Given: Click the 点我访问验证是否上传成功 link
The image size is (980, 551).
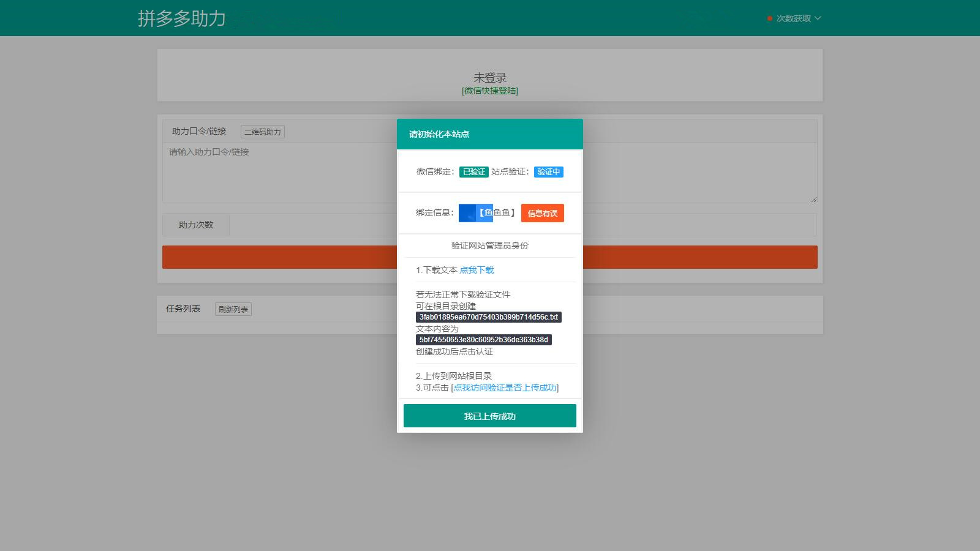Looking at the screenshot, I should point(505,388).
